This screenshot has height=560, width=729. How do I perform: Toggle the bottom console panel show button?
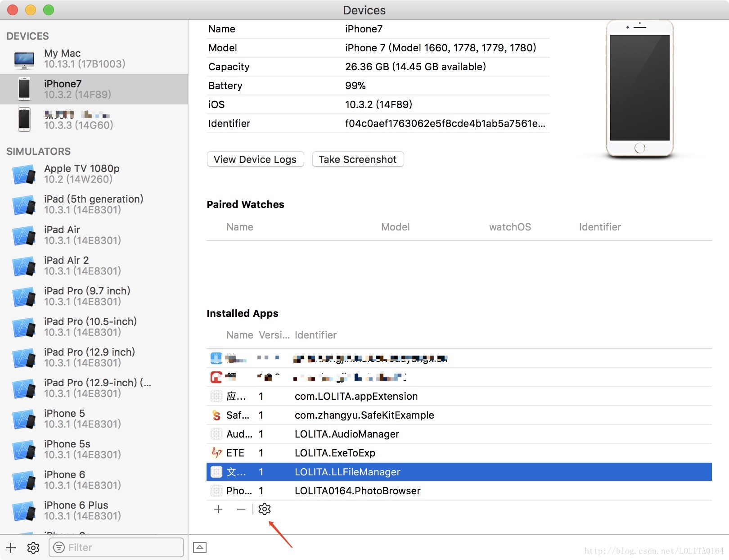click(x=200, y=547)
